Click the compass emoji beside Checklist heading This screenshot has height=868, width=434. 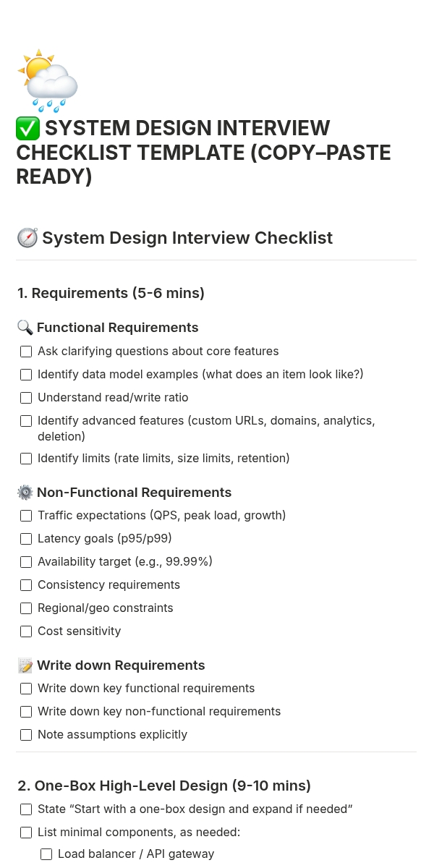point(27,238)
